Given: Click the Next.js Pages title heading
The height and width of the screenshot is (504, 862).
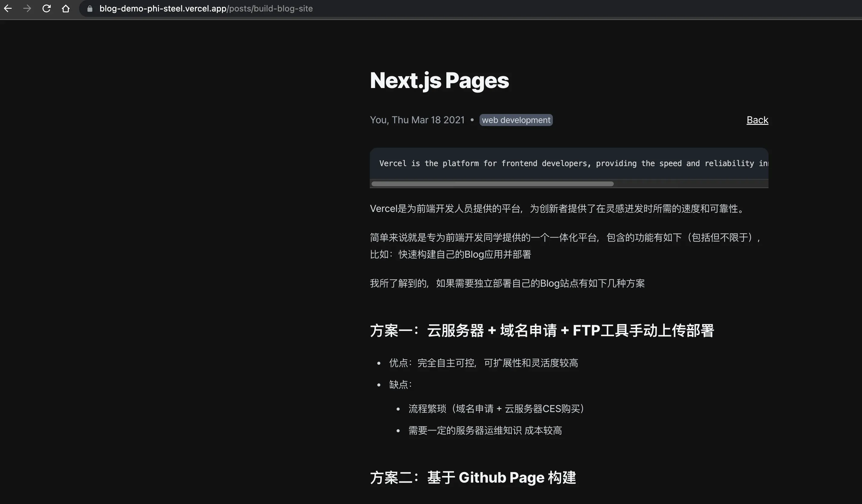Looking at the screenshot, I should (x=439, y=81).
